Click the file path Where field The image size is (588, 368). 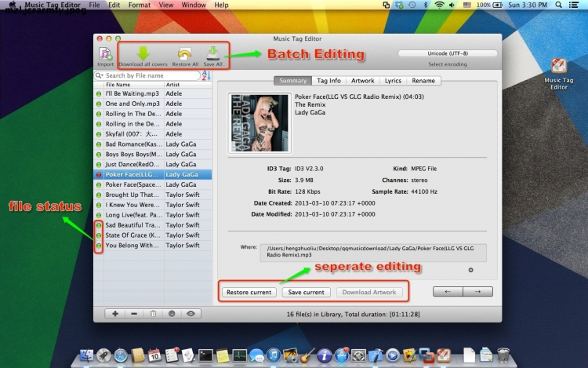pyautogui.click(x=373, y=252)
